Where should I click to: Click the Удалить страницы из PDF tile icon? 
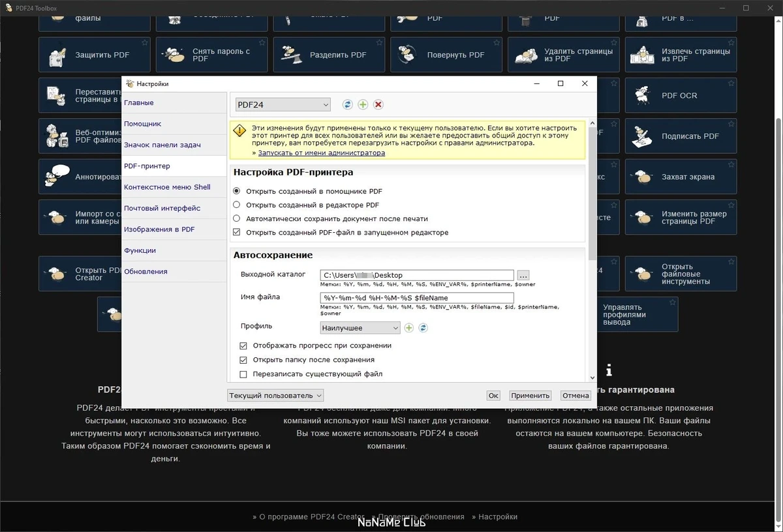[x=526, y=55]
